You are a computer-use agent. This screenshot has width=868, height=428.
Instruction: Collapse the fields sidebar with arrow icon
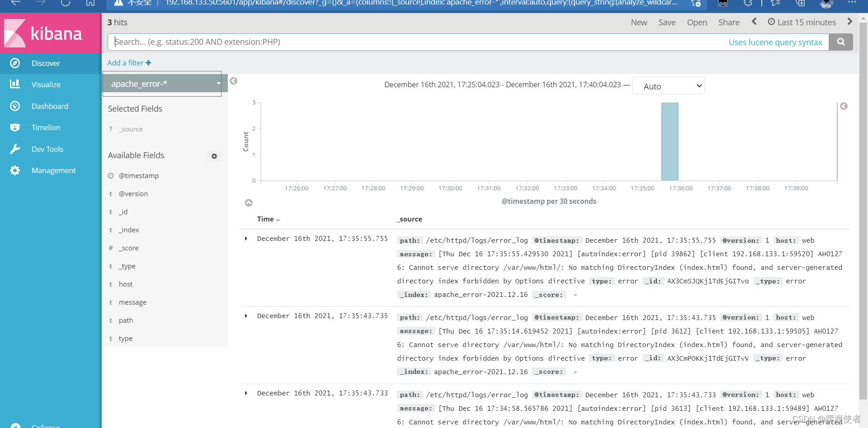(234, 81)
